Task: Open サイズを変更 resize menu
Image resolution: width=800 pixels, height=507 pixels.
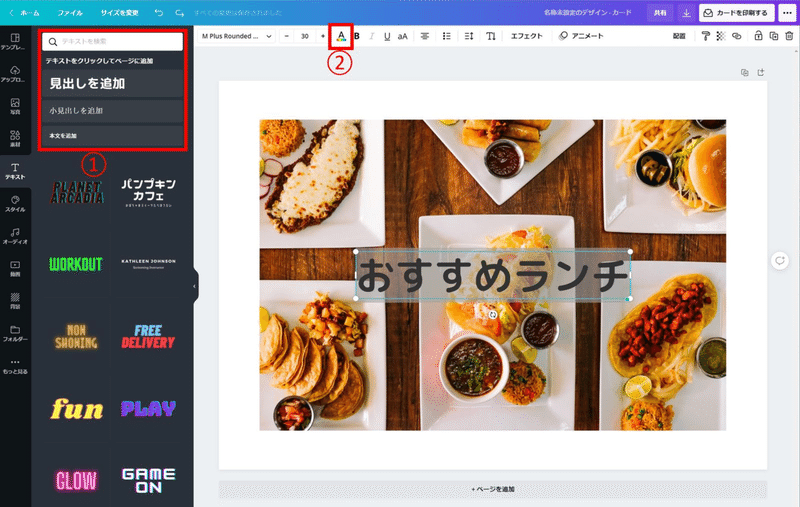Action: tap(119, 13)
